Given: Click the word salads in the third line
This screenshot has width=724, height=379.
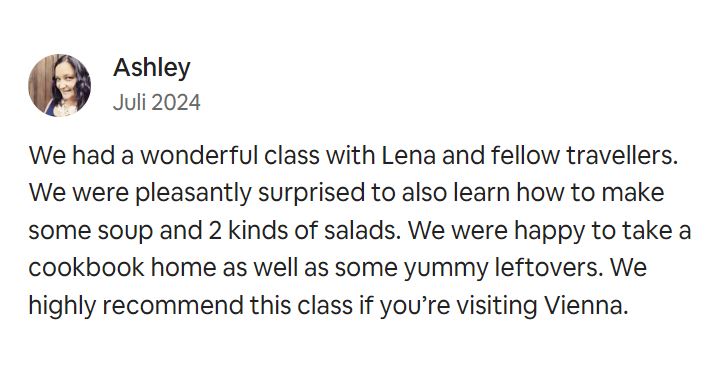Looking at the screenshot, I should point(362,230).
